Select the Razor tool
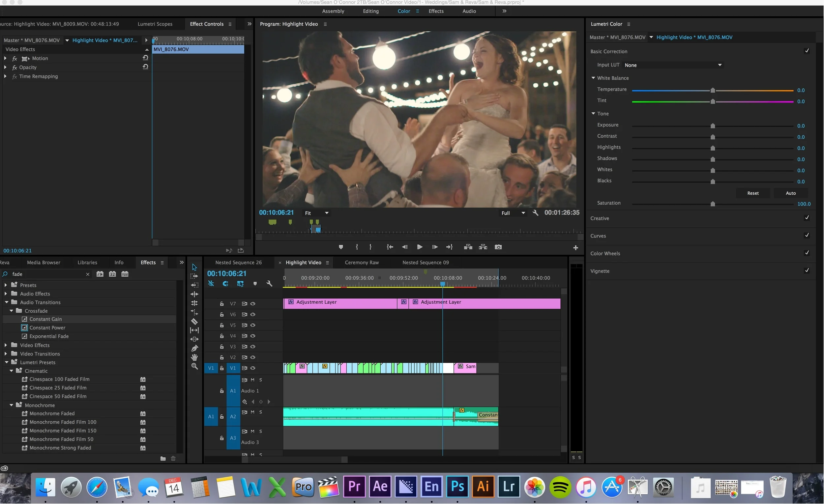Image resolution: width=824 pixels, height=504 pixels. point(194,321)
